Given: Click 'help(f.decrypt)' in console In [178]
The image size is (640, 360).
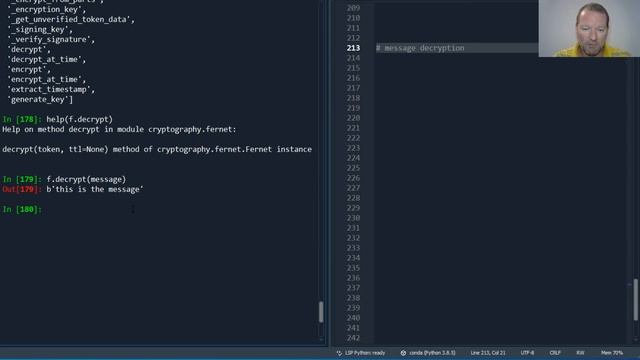Looking at the screenshot, I should [80, 119].
